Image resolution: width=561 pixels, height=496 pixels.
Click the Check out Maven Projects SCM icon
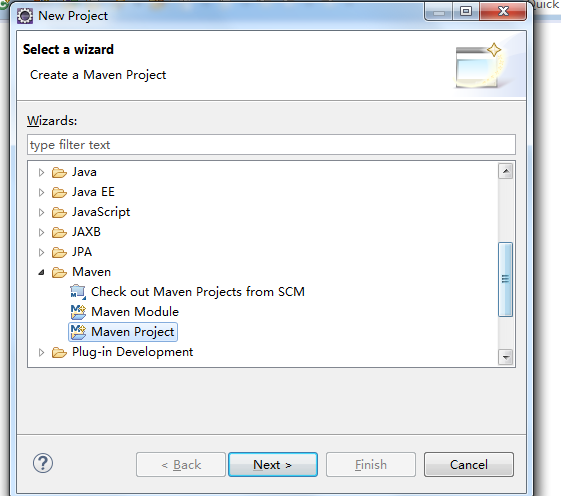click(x=78, y=292)
